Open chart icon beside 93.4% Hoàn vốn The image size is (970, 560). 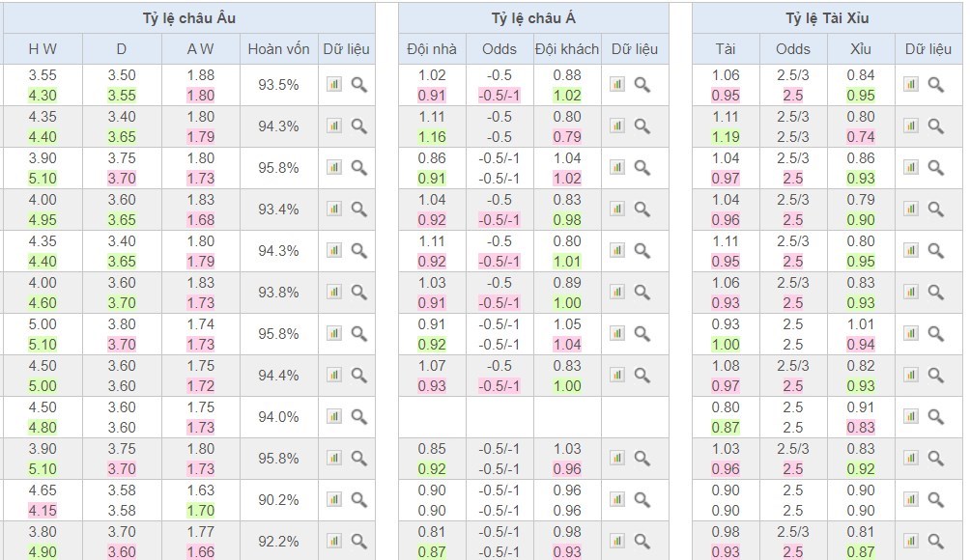pyautogui.click(x=334, y=210)
